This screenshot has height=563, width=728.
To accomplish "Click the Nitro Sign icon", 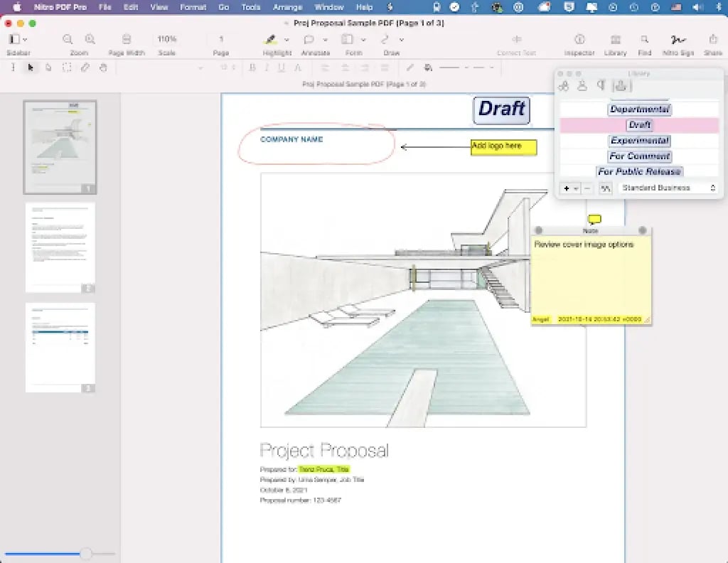I will point(678,41).
